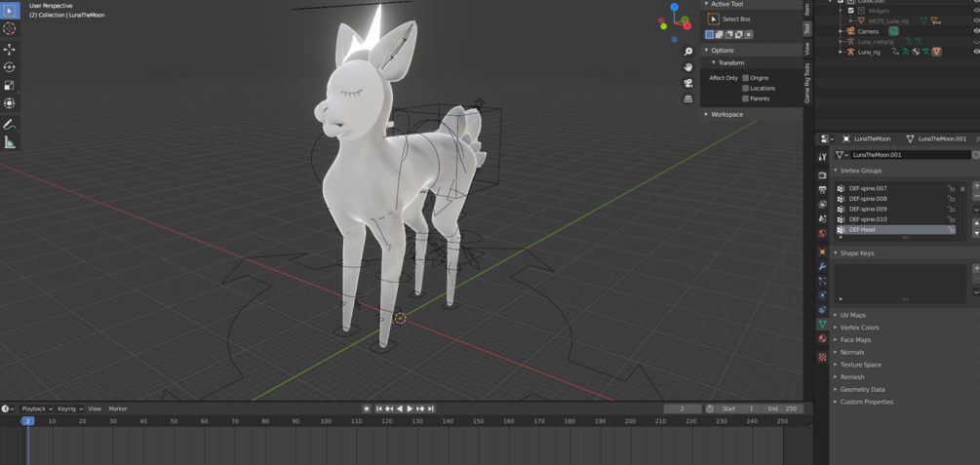Expand the Geometry Data panel
Viewport: 980px width, 465px height.
pyautogui.click(x=836, y=389)
